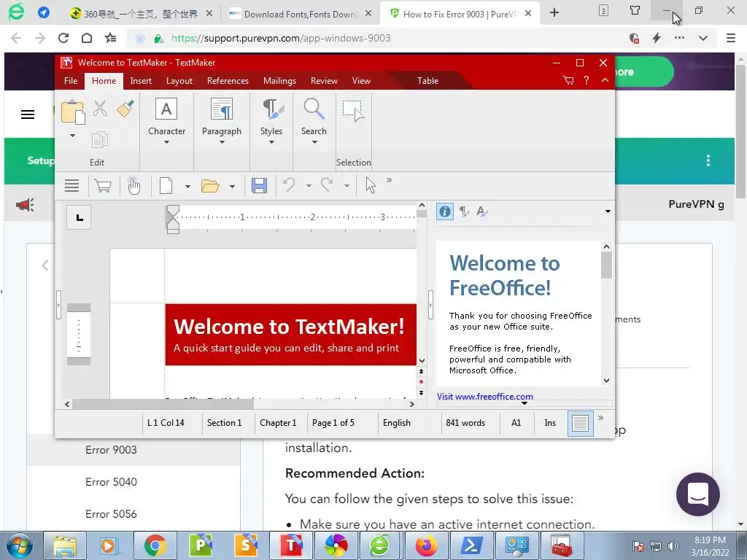Click the browser reload button

tap(63, 38)
